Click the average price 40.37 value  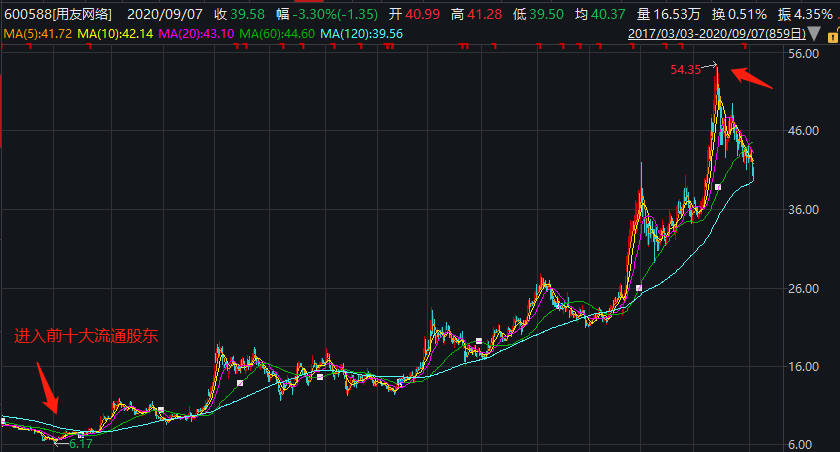pyautogui.click(x=608, y=14)
